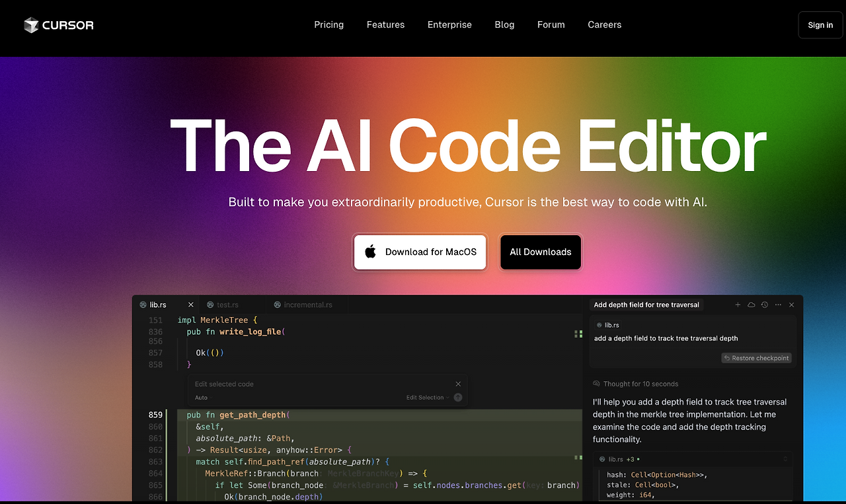
Task: Click the headline 'The AI Code Editor'
Action: (468, 146)
